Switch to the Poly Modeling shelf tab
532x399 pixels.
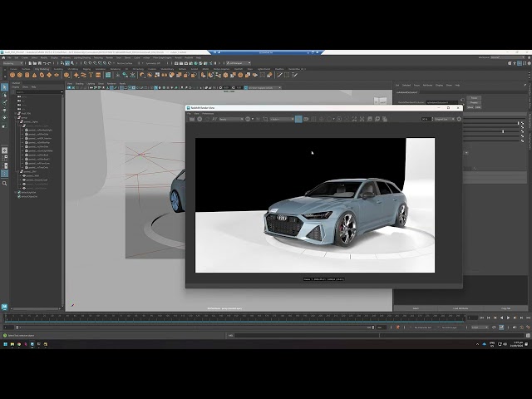point(42,69)
